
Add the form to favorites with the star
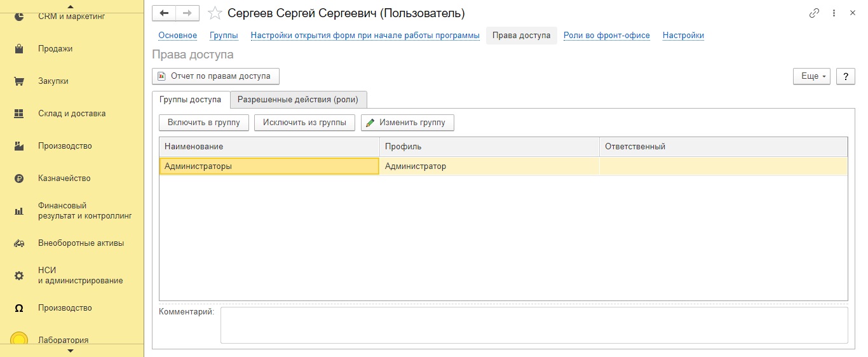click(215, 13)
